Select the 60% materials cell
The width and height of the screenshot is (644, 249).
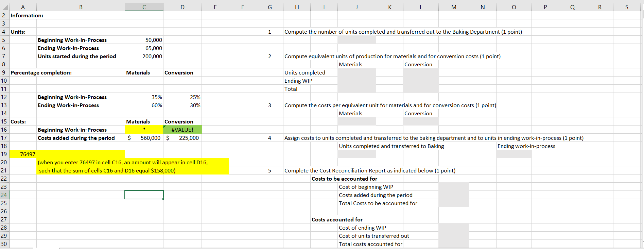(x=144, y=105)
